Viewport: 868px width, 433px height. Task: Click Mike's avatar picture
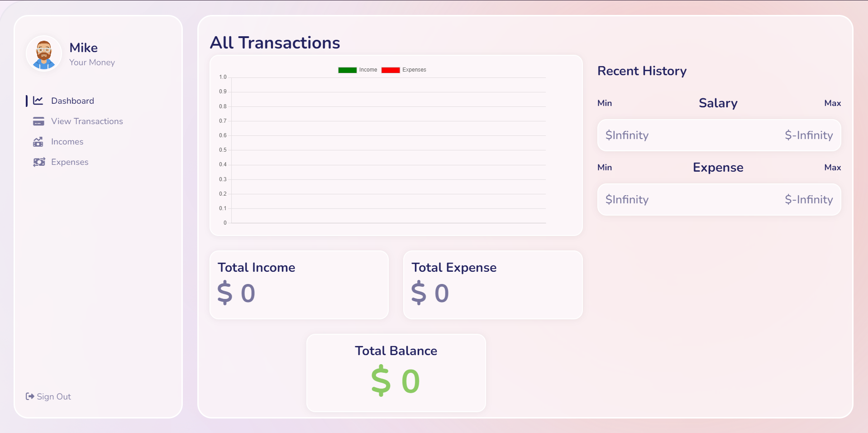point(44,53)
